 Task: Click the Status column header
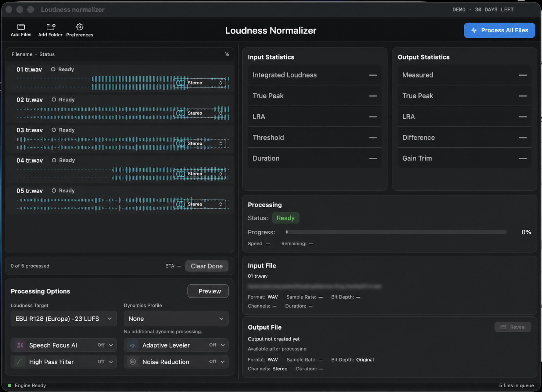click(47, 54)
